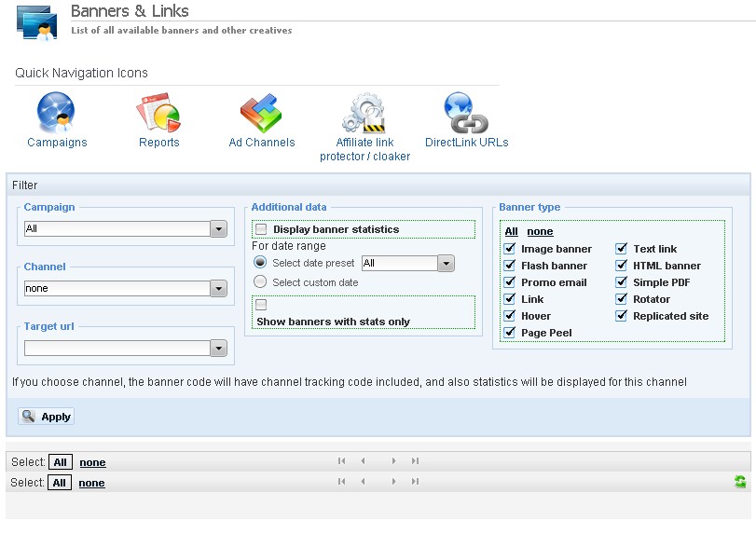Enable Display banner statistics checkbox
Viewport: 756px width, 548px height.
coord(262,229)
